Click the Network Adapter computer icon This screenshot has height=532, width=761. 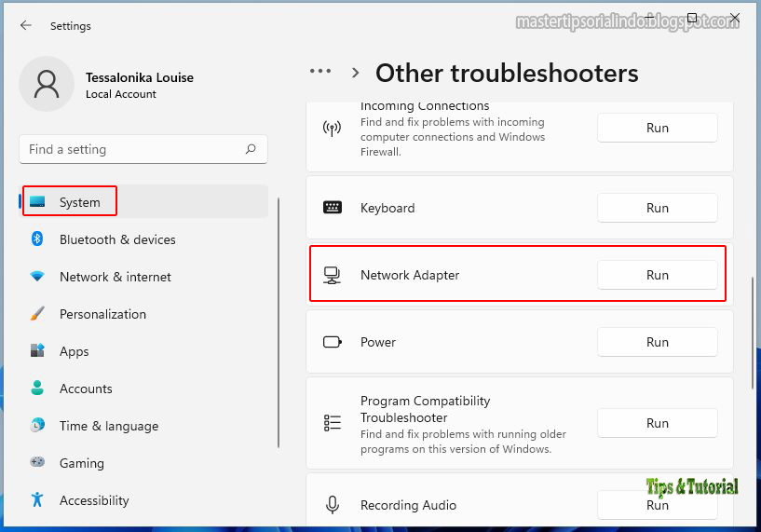pyautogui.click(x=332, y=275)
